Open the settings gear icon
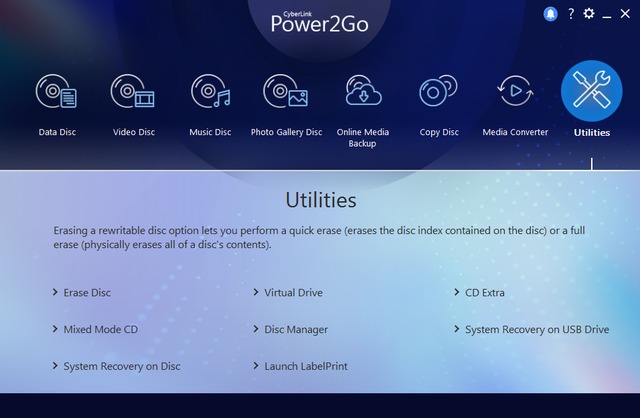This screenshot has height=418, width=640. tap(589, 14)
